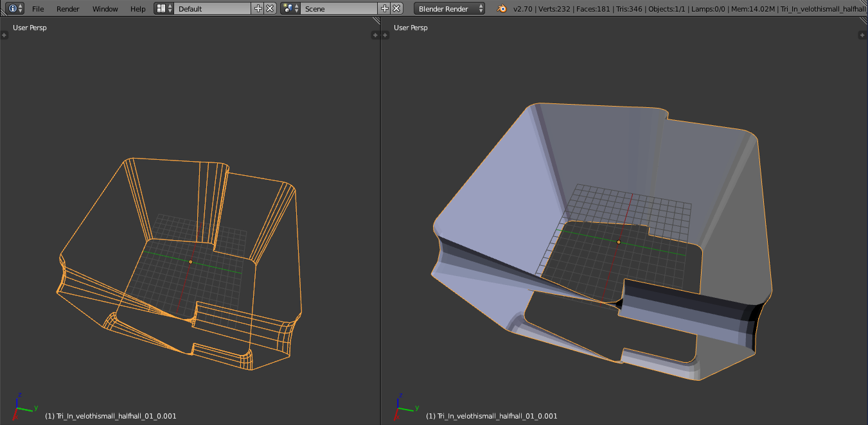Click the Blender logo icon in header

[x=501, y=9]
